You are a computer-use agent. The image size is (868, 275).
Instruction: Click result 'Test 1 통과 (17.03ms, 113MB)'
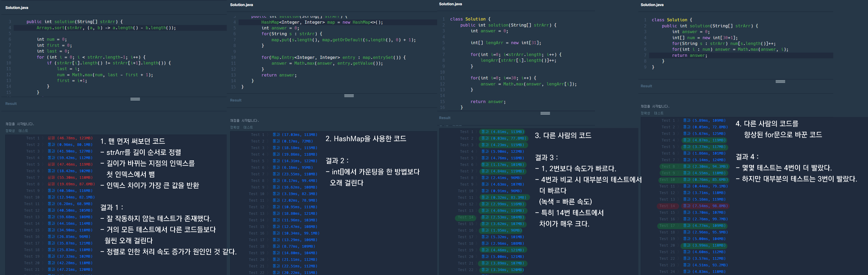click(x=284, y=135)
